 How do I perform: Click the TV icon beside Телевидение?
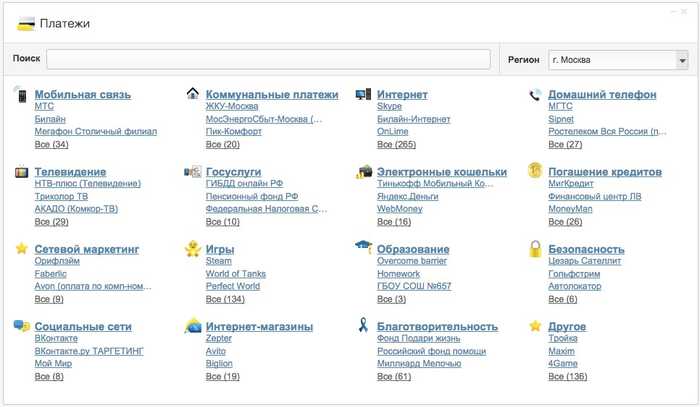[x=21, y=172]
